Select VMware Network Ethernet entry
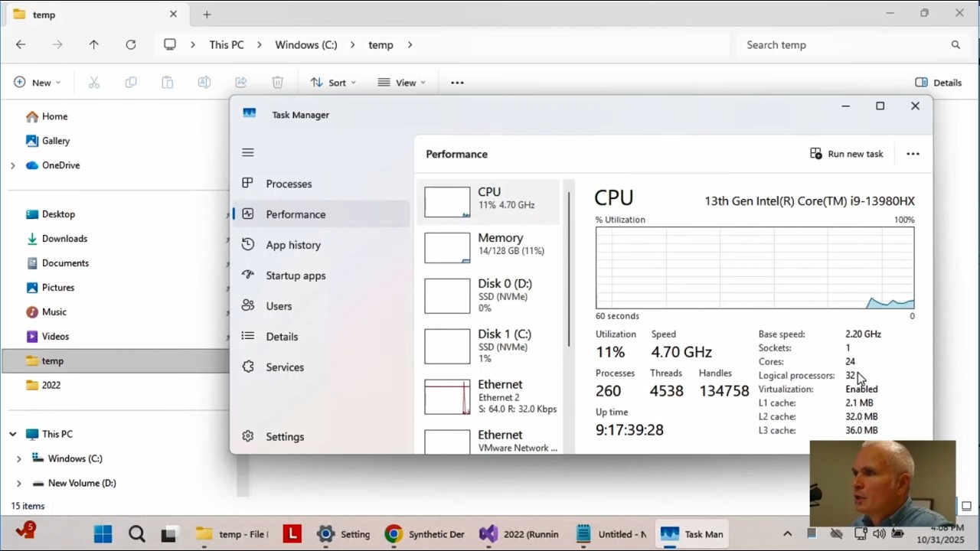 pyautogui.click(x=490, y=441)
